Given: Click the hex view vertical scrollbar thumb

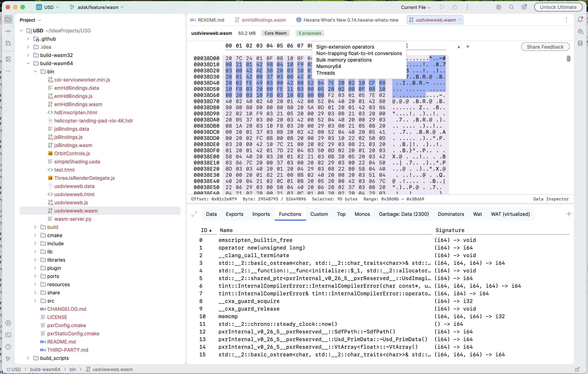Looking at the screenshot, I should tap(568, 59).
